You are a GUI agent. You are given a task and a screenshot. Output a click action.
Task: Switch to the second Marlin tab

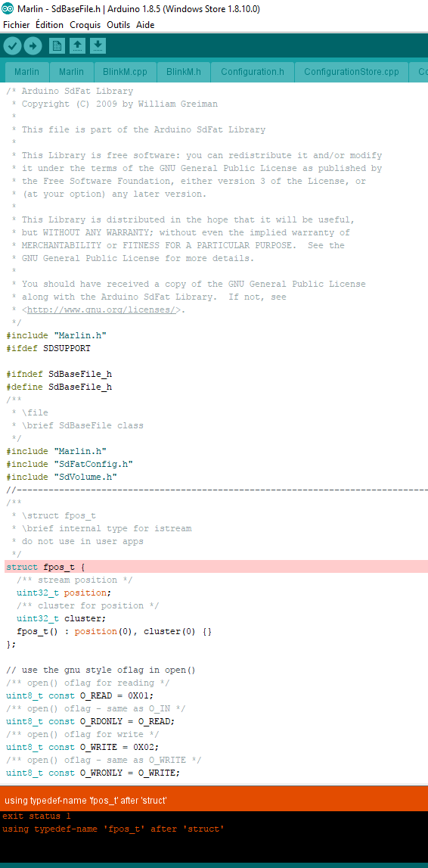click(71, 72)
